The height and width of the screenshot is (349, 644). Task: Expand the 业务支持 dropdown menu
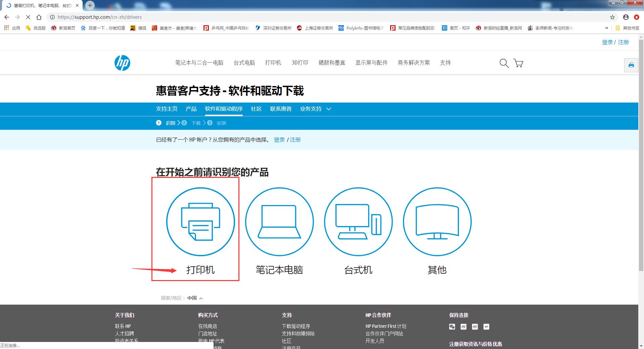coord(315,109)
